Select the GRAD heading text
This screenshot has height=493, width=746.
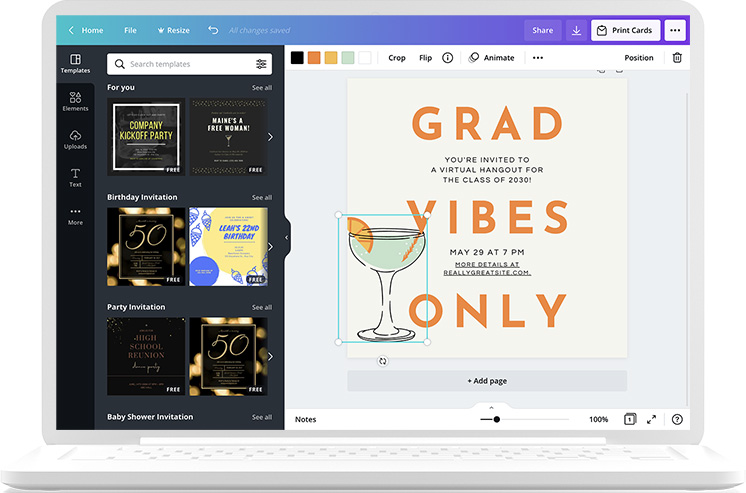(487, 123)
